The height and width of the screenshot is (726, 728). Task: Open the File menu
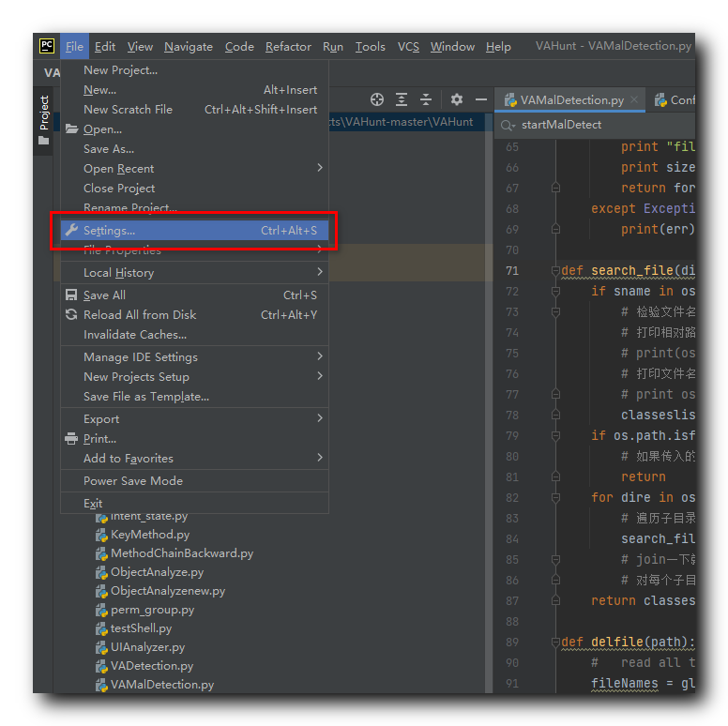coord(74,46)
